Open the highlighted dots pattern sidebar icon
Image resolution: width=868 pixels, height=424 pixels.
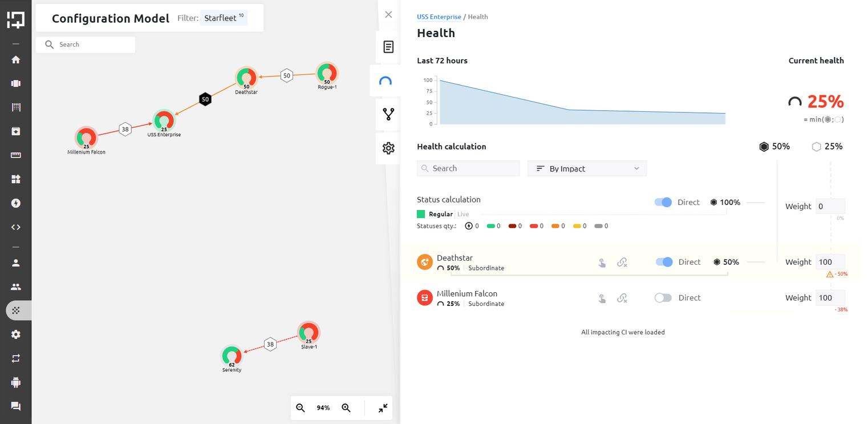coord(16,310)
